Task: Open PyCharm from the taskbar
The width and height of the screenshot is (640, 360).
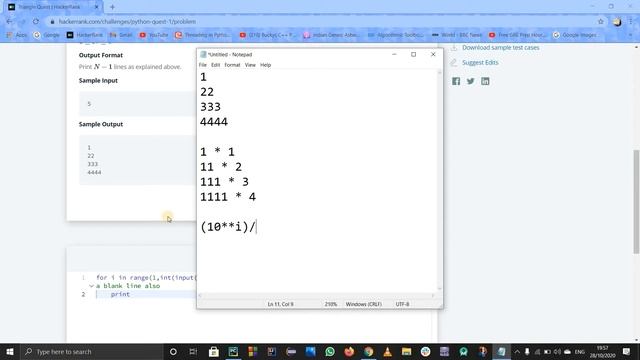Action: (233, 352)
